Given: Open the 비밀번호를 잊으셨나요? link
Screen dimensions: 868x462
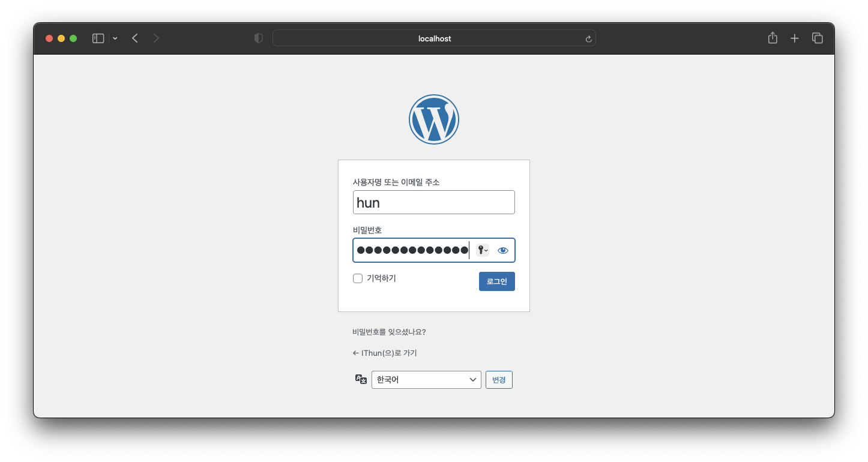Looking at the screenshot, I should tap(389, 332).
